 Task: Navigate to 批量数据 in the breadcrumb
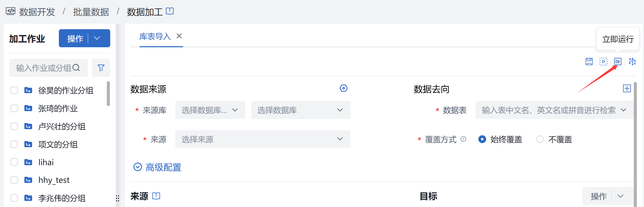click(x=91, y=12)
